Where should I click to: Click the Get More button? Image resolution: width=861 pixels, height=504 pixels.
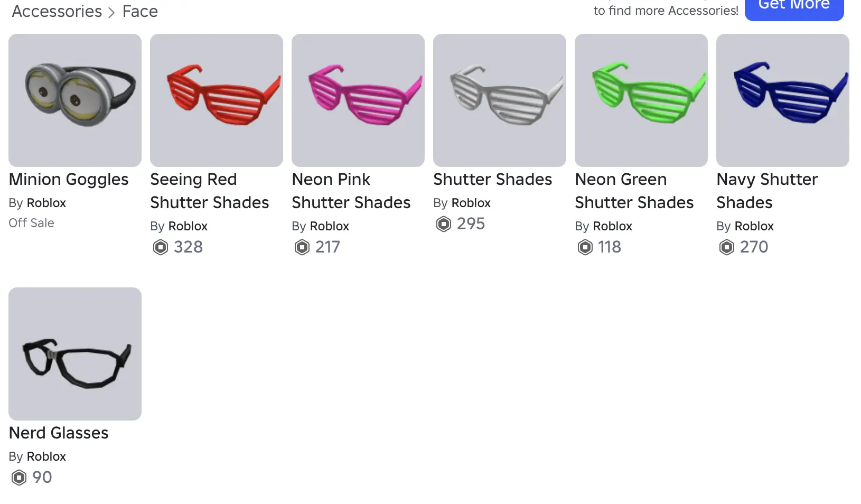(x=794, y=6)
